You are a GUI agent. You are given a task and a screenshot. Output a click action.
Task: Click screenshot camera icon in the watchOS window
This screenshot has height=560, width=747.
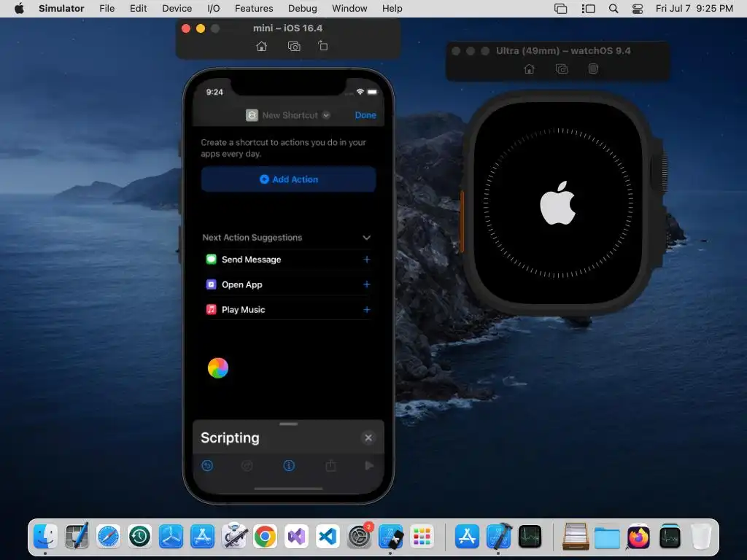[x=562, y=69]
